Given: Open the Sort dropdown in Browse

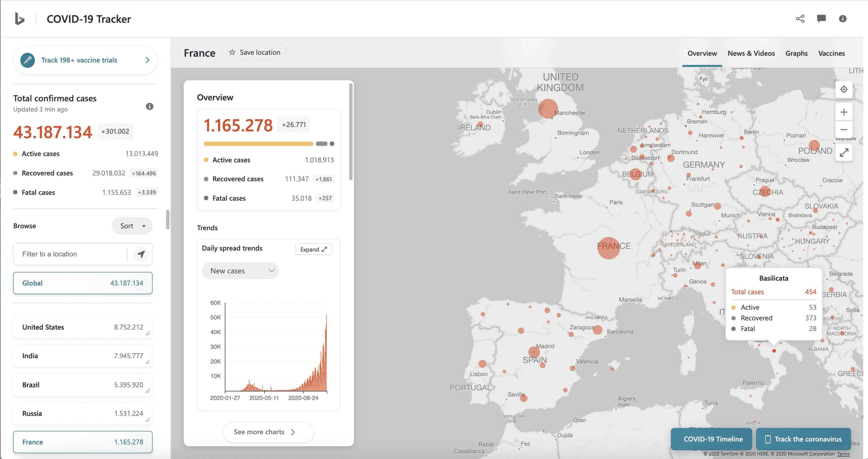Looking at the screenshot, I should click(x=132, y=226).
